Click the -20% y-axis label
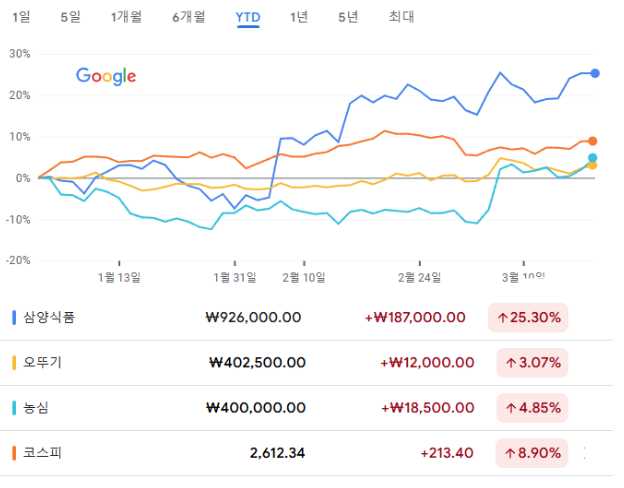Viewport: 624px width, 488px height. click(x=18, y=260)
